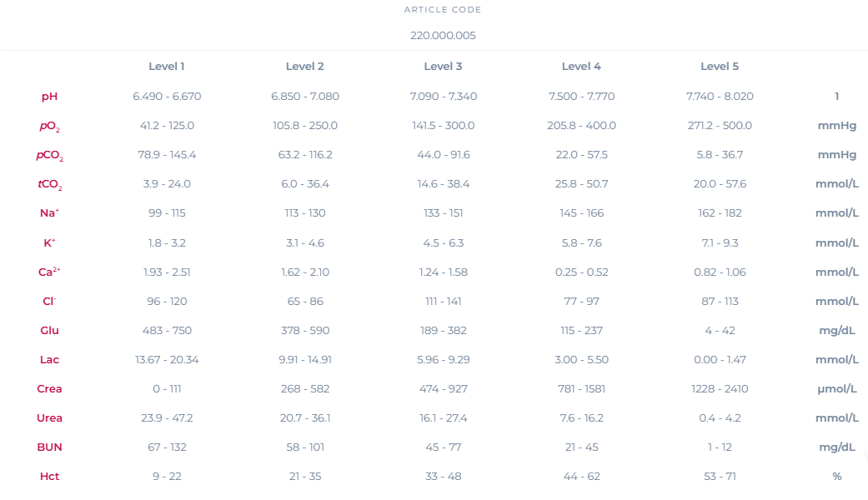The width and height of the screenshot is (868, 500).
Task: Select the pH row label
Action: 50,97
